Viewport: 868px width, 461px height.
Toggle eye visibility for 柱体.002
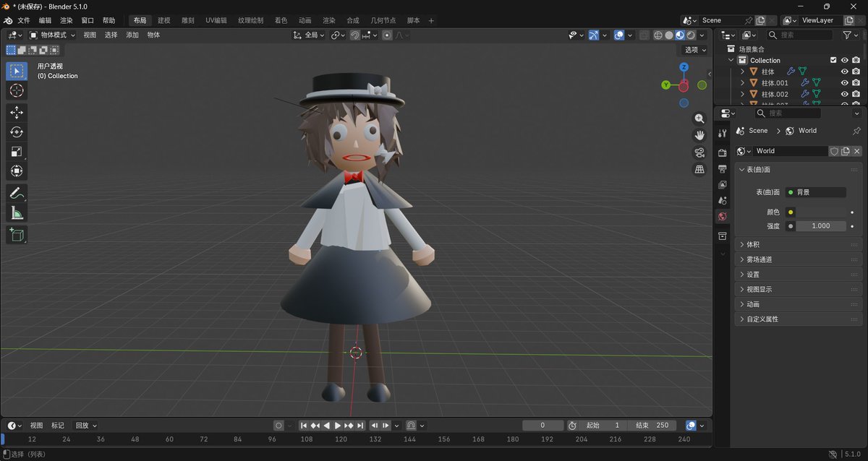coord(845,94)
